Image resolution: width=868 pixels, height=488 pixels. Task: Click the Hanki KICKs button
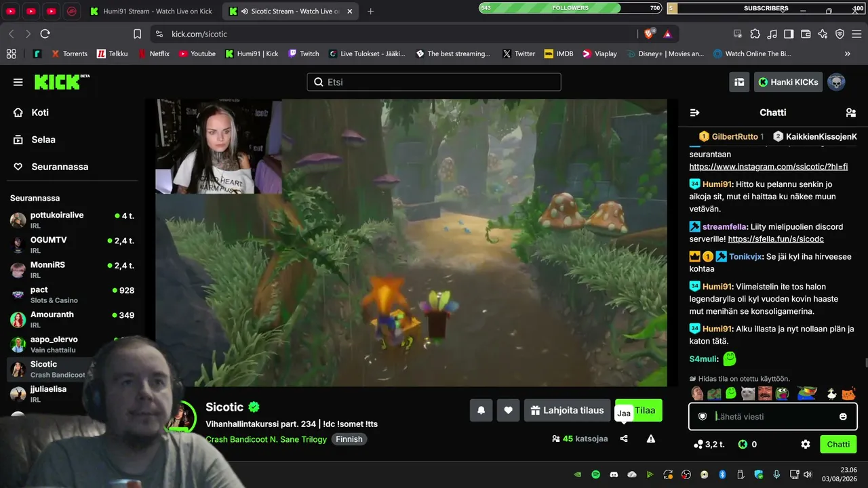[x=788, y=82]
